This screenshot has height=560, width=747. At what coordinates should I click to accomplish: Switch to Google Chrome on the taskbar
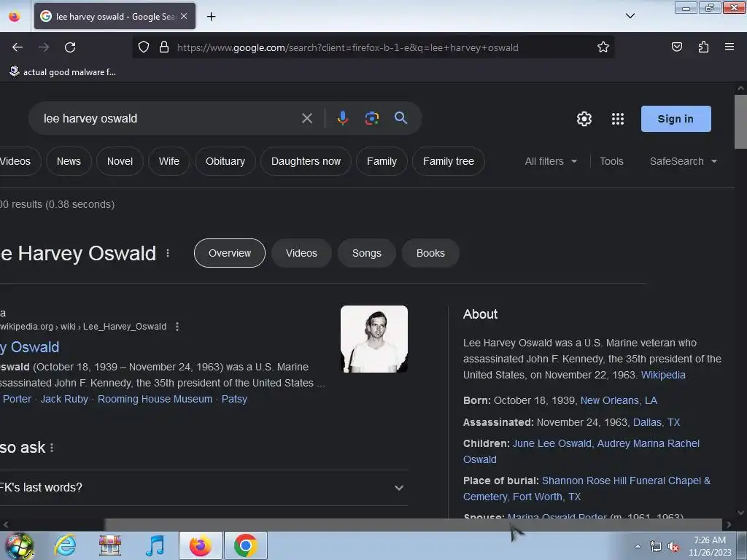click(245, 545)
